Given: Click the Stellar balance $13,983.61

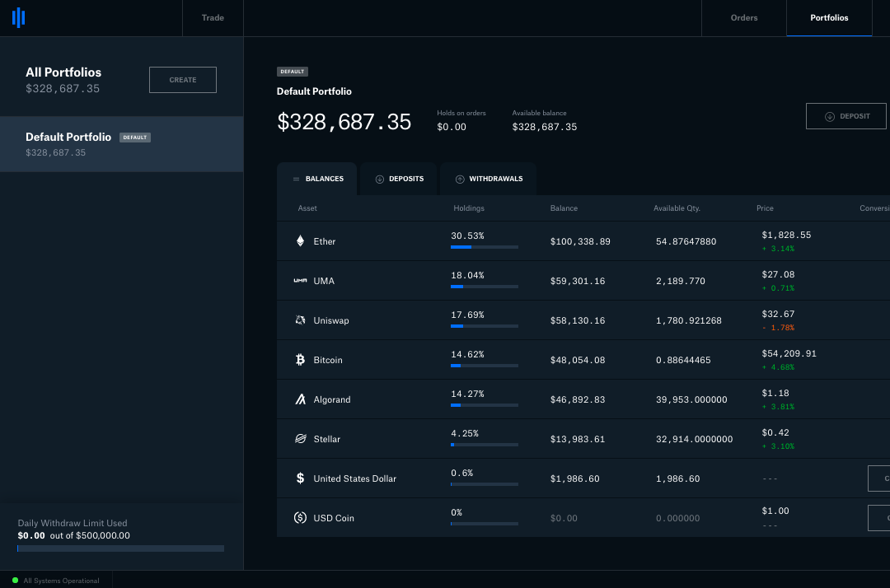Looking at the screenshot, I should 577,440.
